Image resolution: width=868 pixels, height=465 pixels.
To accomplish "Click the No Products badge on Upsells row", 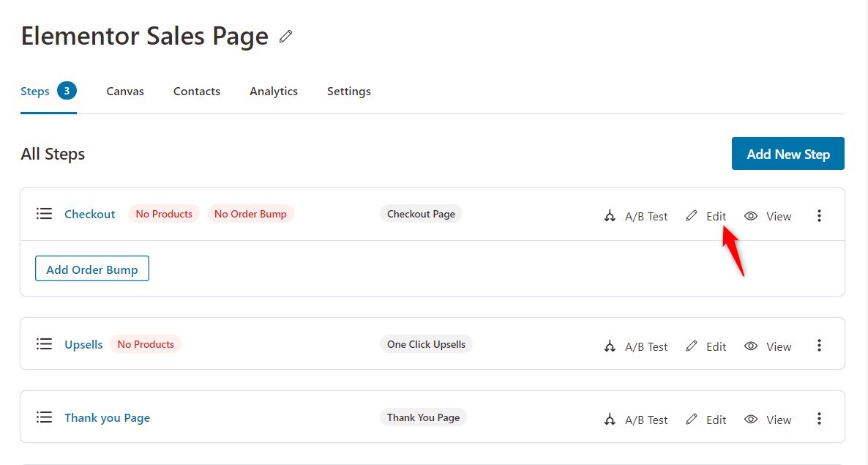I will [146, 343].
